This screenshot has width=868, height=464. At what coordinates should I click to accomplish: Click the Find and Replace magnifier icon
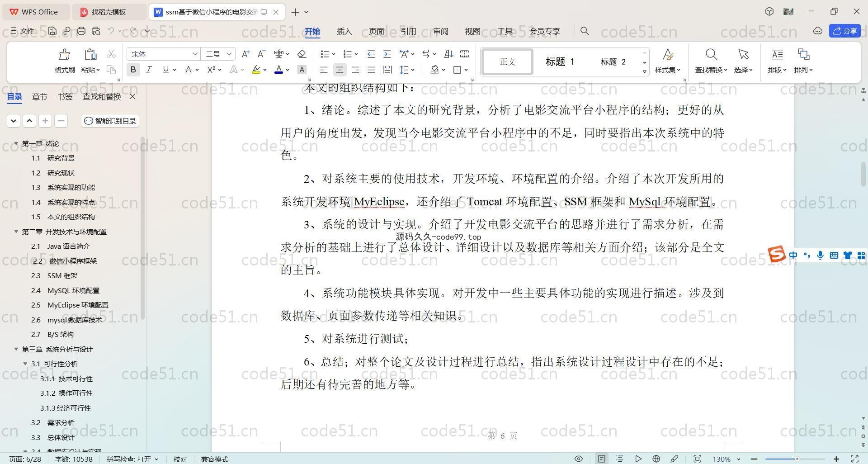tap(711, 55)
